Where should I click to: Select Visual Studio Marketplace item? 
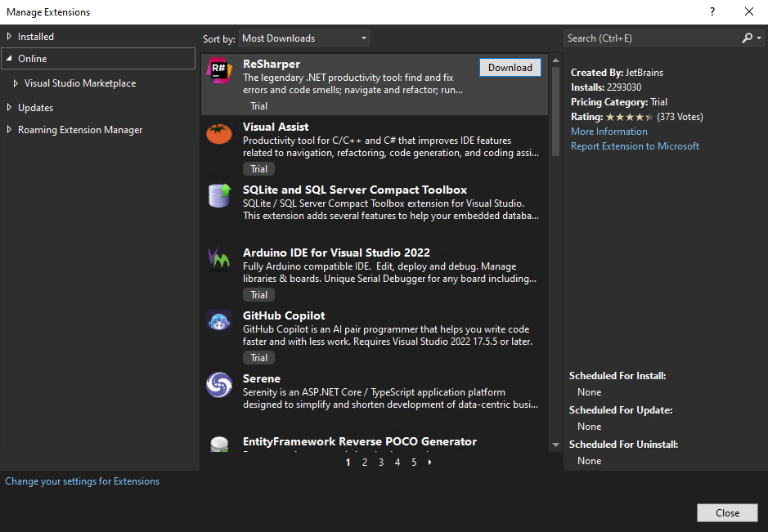click(x=80, y=83)
